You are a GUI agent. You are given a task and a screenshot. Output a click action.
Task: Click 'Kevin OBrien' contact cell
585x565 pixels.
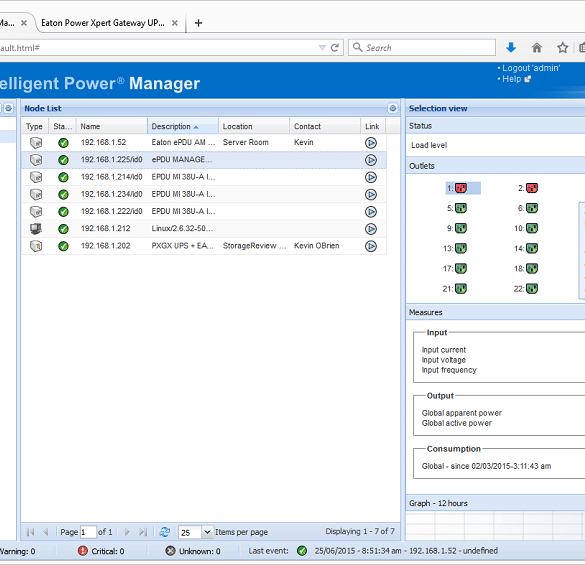click(316, 246)
